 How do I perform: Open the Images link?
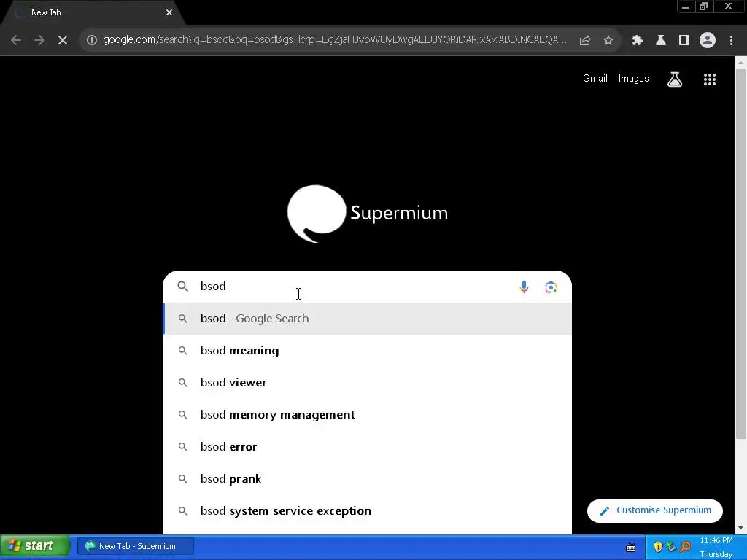point(633,79)
